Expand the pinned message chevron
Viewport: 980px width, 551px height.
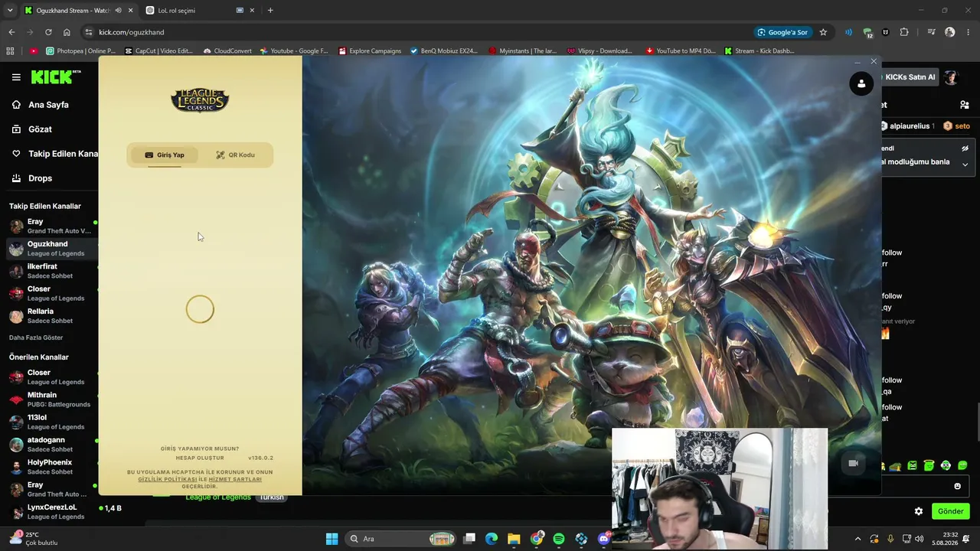[965, 165]
